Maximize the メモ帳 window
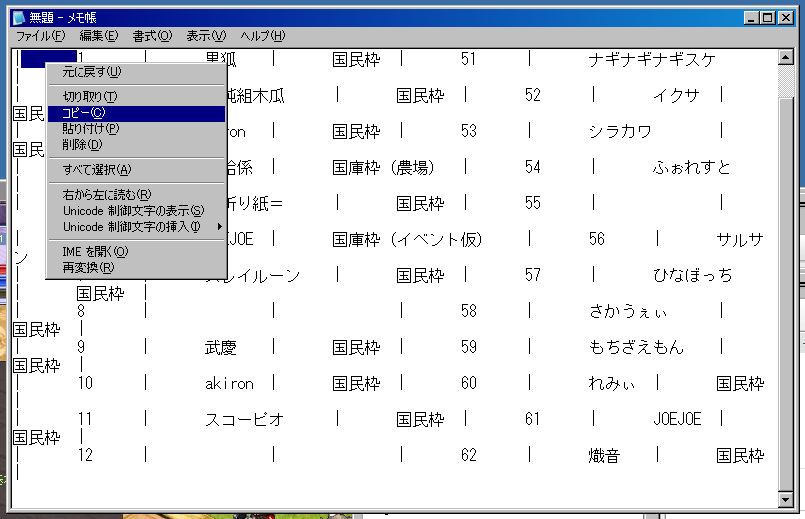805x519 pixels. click(x=768, y=18)
